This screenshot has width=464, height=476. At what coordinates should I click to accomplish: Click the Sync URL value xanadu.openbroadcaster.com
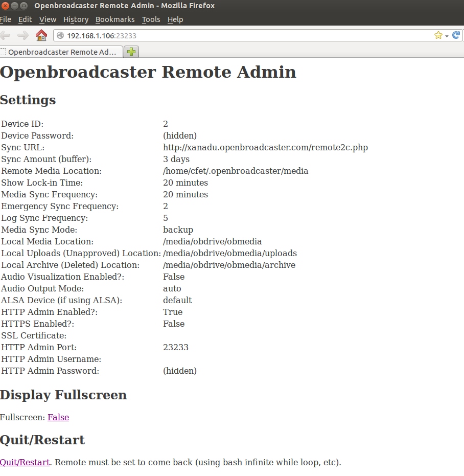[265, 148]
